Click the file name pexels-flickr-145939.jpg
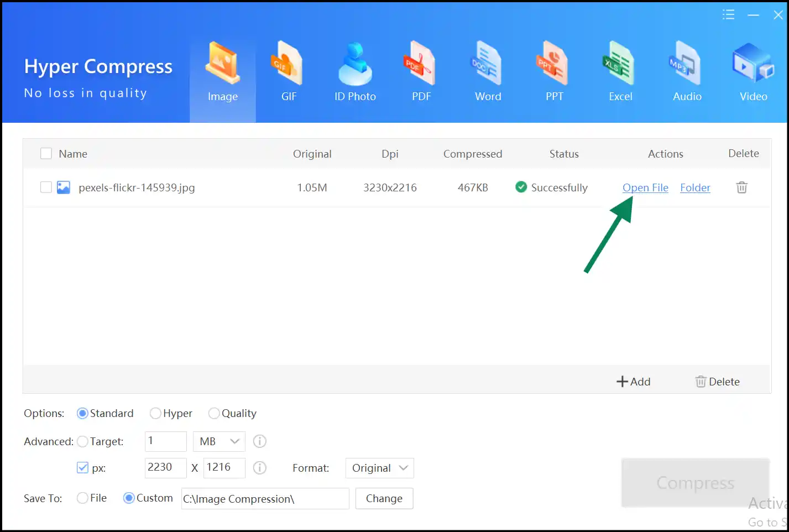 pos(137,187)
